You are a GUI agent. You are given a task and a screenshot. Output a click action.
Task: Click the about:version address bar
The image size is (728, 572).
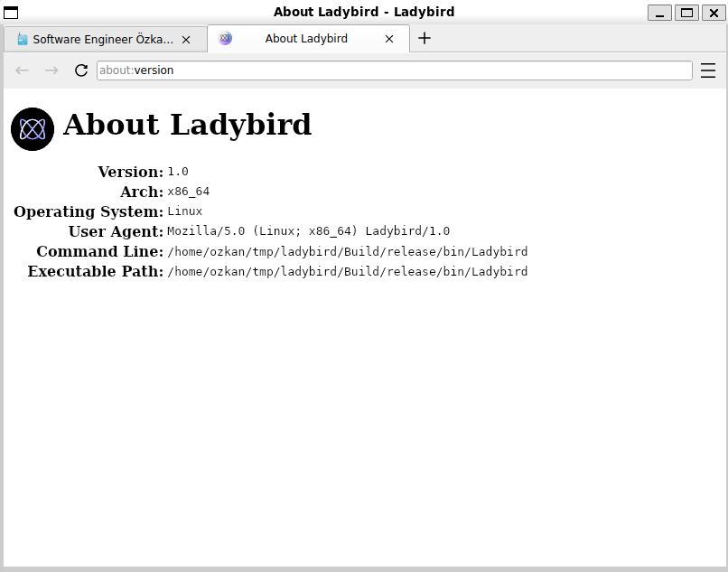point(394,70)
